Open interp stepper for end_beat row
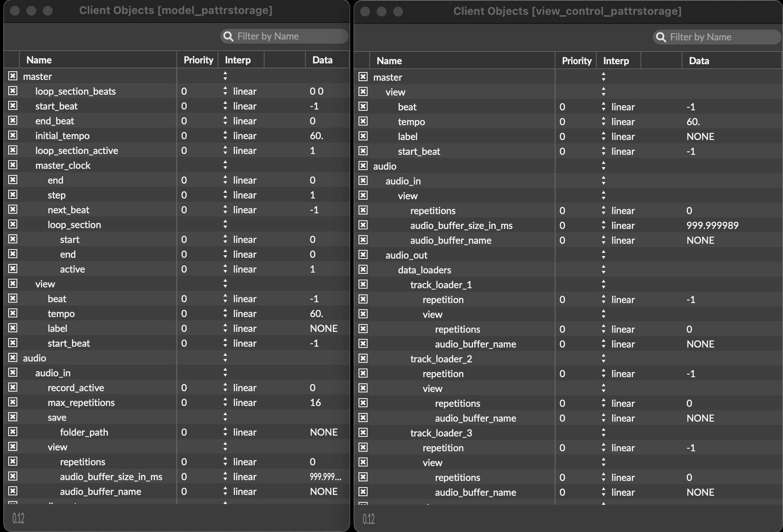 click(x=225, y=121)
